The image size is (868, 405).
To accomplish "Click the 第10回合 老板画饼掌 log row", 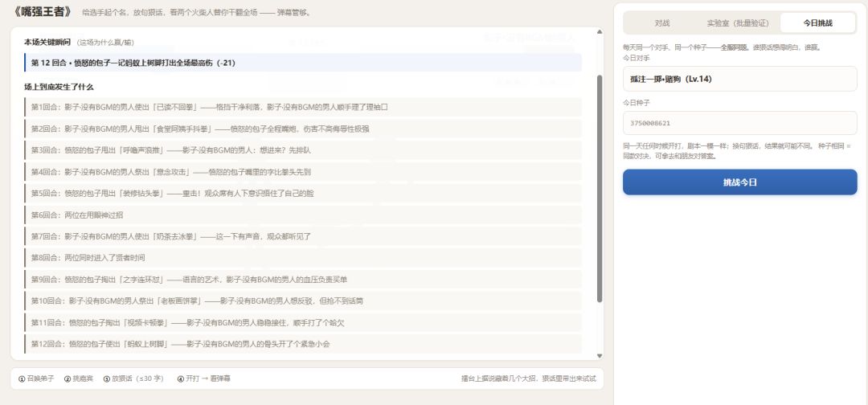I will [x=303, y=301].
